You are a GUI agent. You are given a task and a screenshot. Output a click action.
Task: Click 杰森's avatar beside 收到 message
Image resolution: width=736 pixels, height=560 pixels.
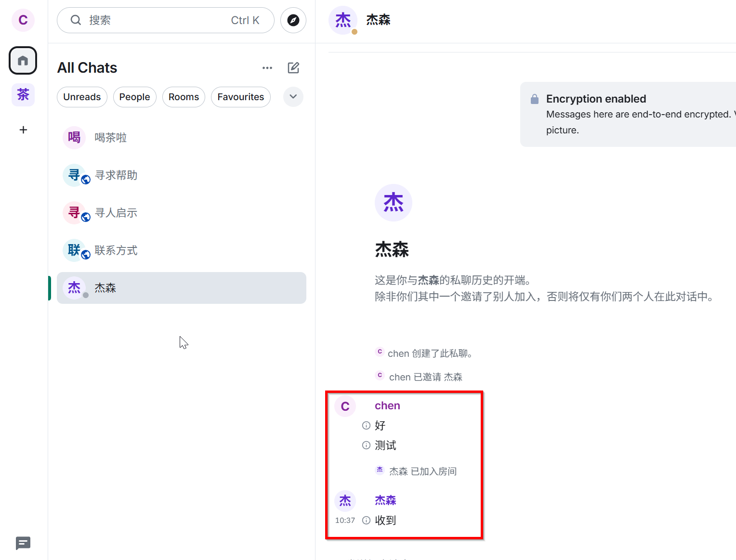345,501
